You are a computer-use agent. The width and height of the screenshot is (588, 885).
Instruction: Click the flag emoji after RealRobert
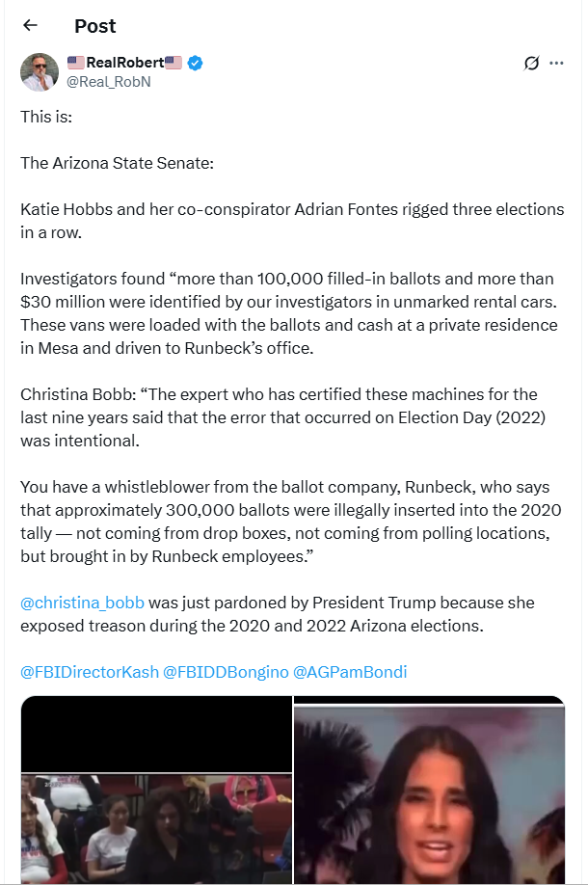pyautogui.click(x=174, y=64)
